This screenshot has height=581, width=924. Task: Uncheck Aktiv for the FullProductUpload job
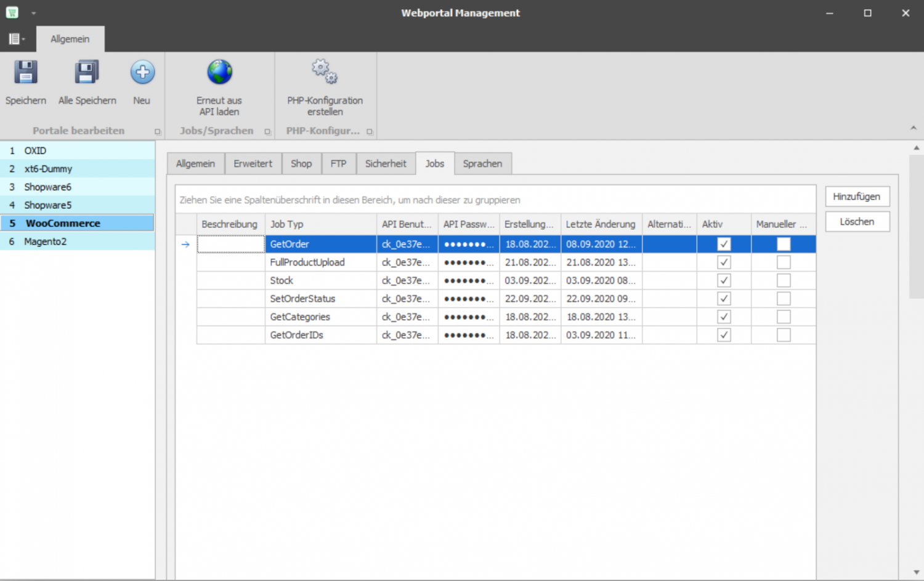pyautogui.click(x=724, y=262)
